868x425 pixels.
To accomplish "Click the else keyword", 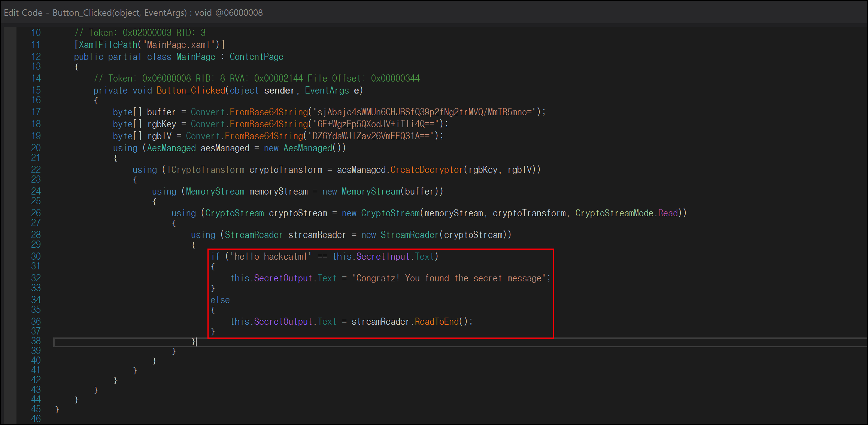I will click(x=220, y=300).
